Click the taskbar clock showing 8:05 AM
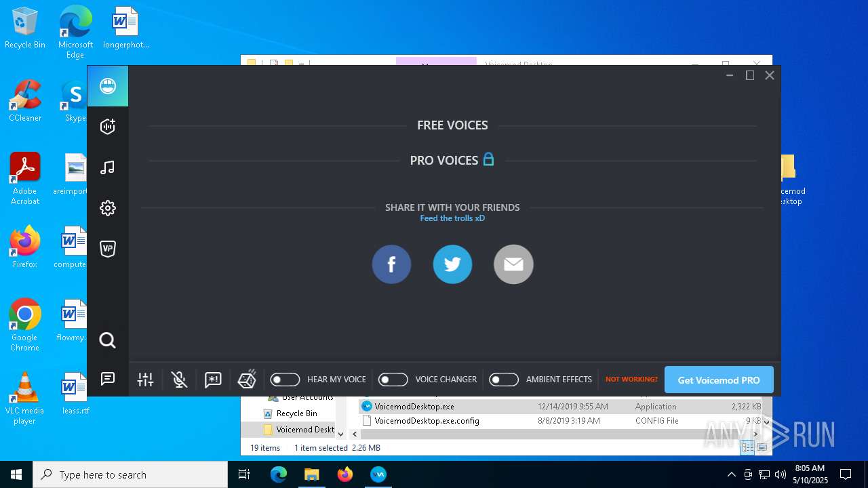The height and width of the screenshot is (488, 868). 811,474
